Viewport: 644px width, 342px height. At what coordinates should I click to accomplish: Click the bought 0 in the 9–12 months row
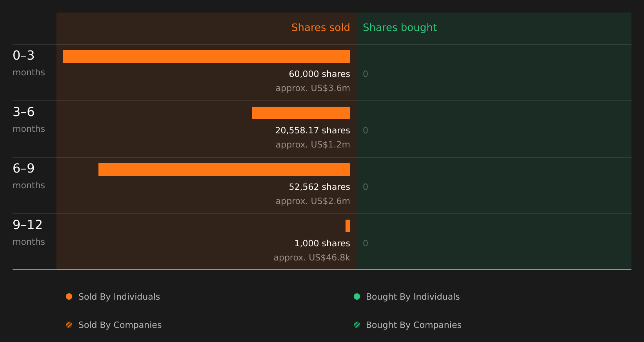point(366,243)
